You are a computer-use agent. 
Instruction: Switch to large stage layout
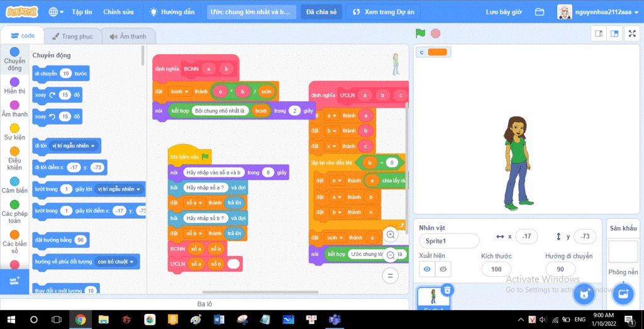614,34
